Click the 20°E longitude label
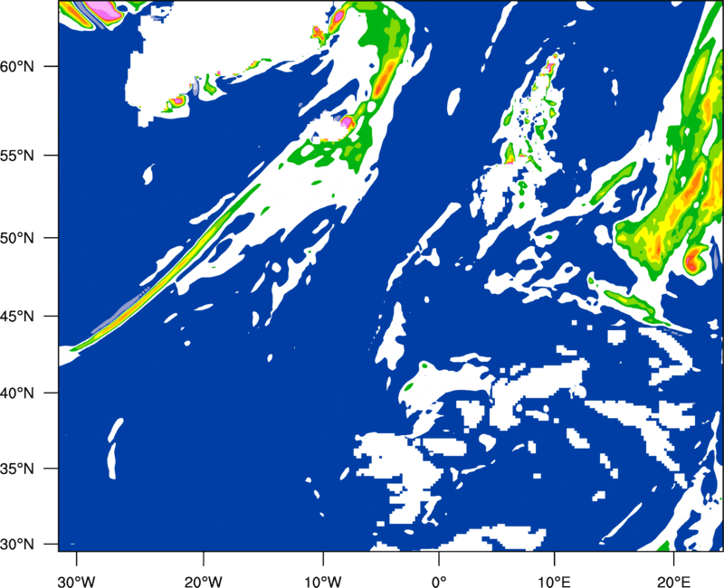724x588 pixels. pos(673,581)
